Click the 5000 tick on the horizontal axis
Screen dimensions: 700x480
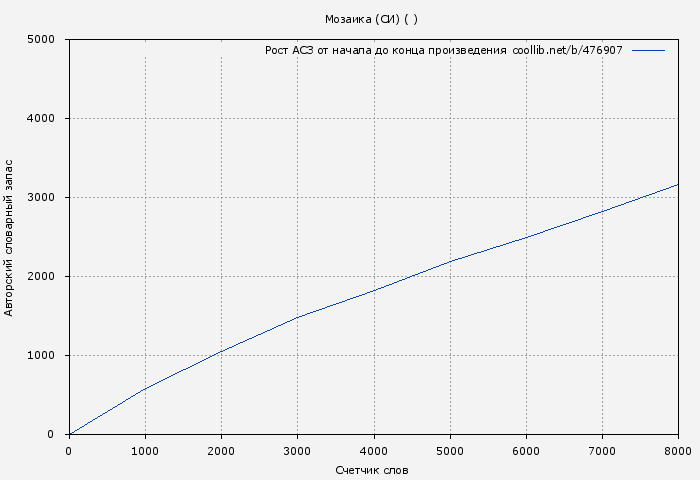450,451
